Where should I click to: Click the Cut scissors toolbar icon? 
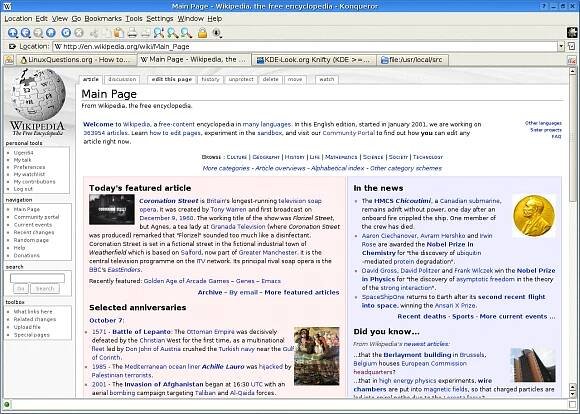point(94,33)
